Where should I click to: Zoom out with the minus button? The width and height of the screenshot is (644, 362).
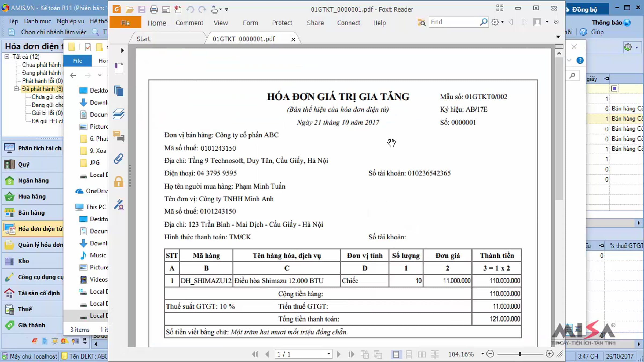pos(490,354)
